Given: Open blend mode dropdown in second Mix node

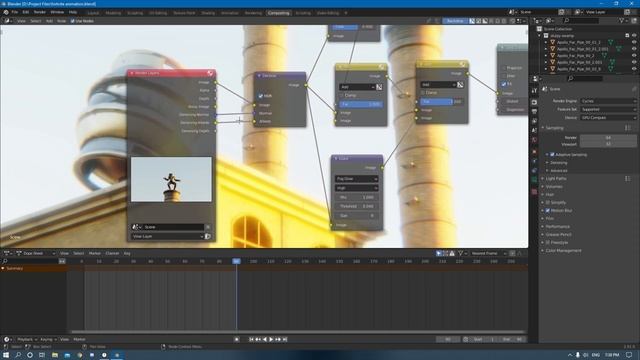Looking at the screenshot, I should pyautogui.click(x=438, y=84).
